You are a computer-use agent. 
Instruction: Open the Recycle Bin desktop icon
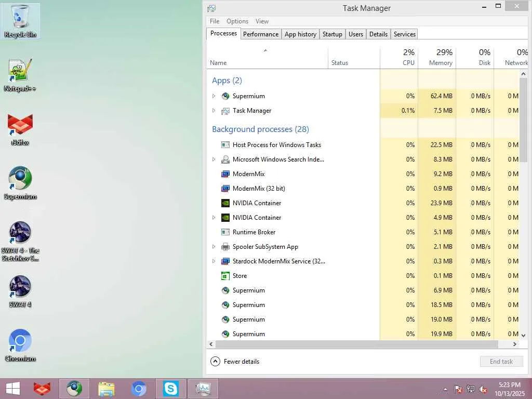pos(20,20)
